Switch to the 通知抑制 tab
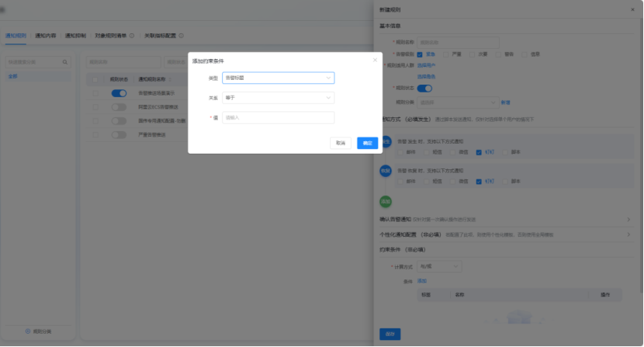 coord(75,36)
